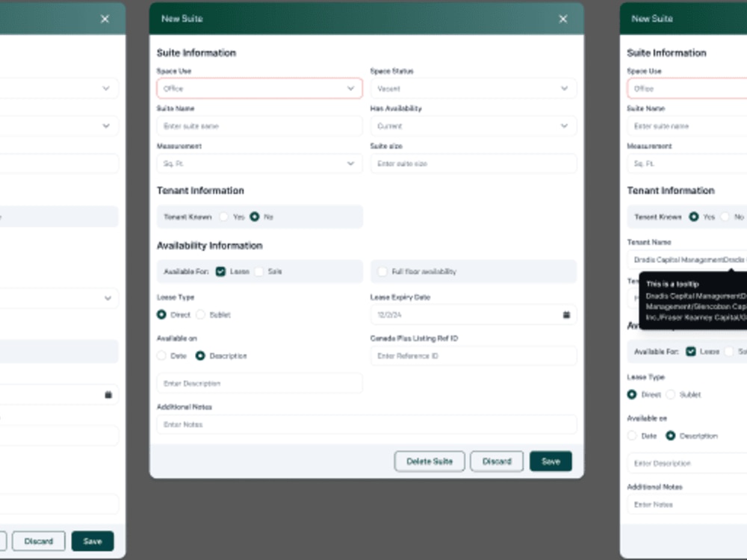Click Canada Plus Listing Ref ID field
The width and height of the screenshot is (747, 560).
tap(473, 355)
